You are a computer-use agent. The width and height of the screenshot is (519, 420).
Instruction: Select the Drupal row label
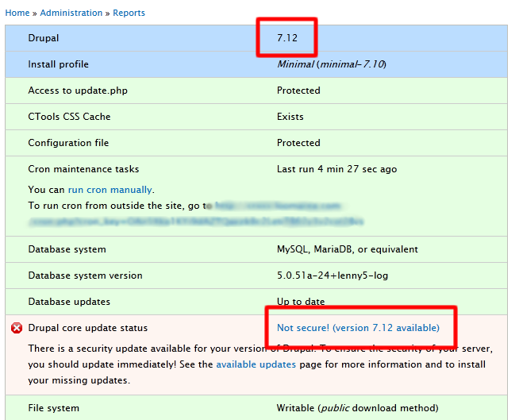(x=44, y=38)
